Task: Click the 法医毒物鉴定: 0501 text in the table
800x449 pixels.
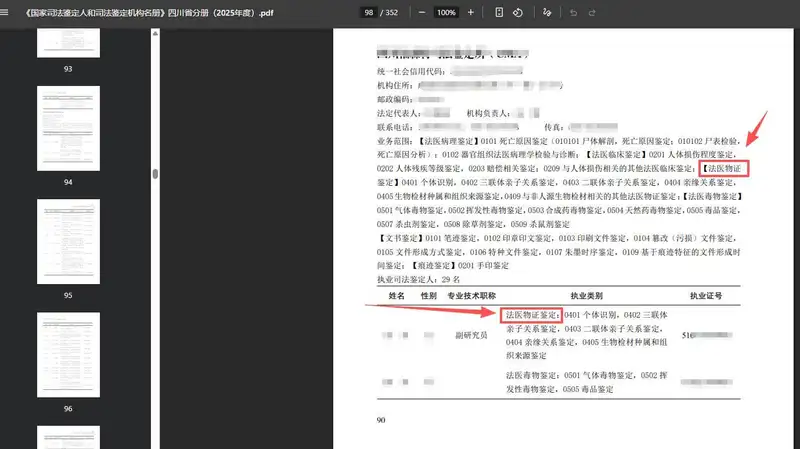Action: [542, 375]
